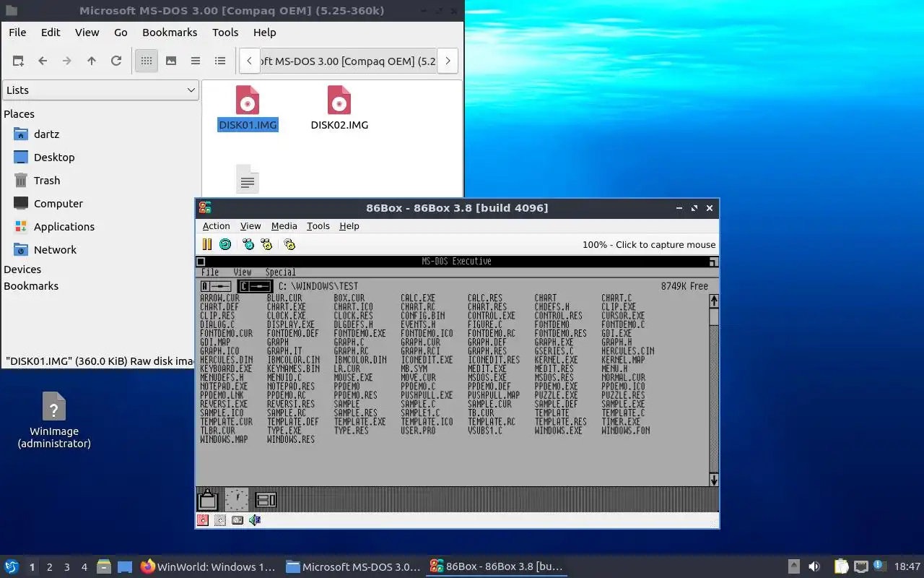Screen dimensions: 924x578
Task: Pause the 86Box emulation
Action: click(x=206, y=244)
